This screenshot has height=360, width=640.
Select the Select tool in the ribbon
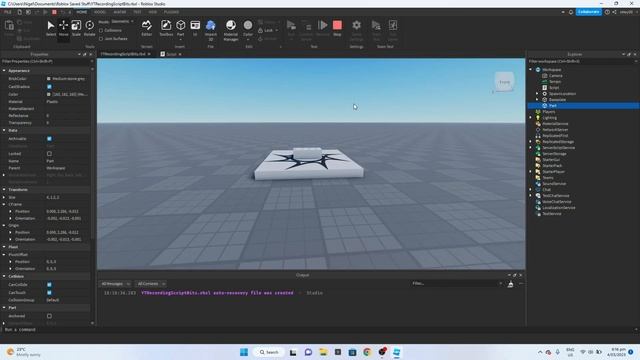coord(51,28)
